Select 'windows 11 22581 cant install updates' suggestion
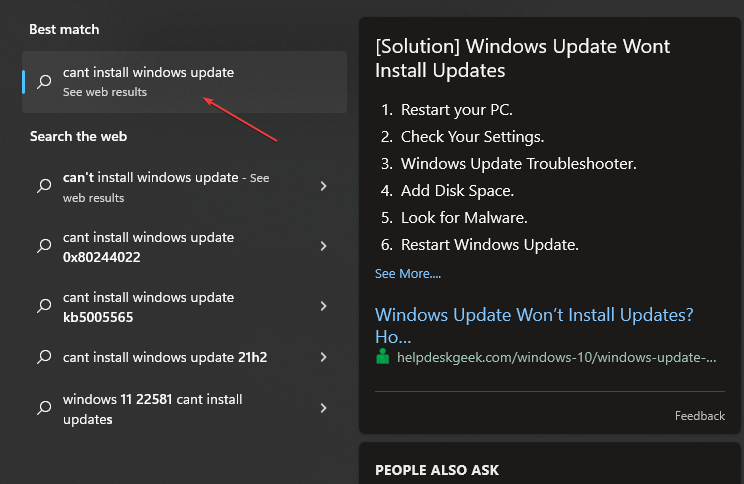Screen dimensions: 744x484 pyautogui.click(x=153, y=409)
